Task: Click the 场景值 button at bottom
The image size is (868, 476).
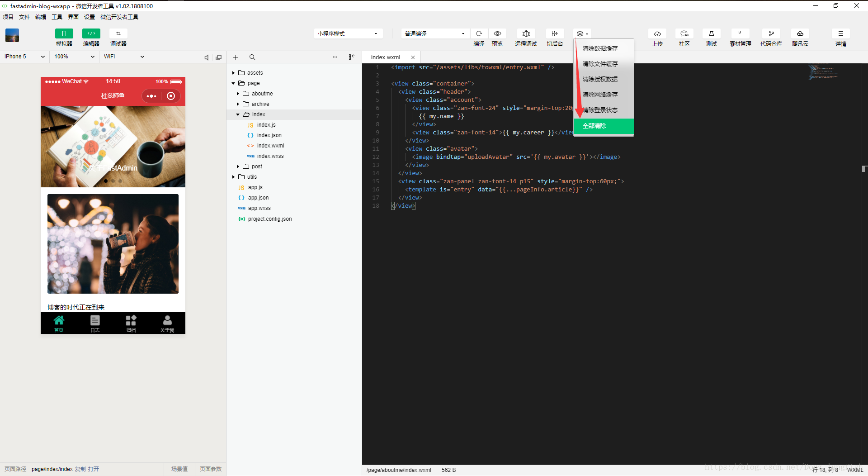Action: 179,469
